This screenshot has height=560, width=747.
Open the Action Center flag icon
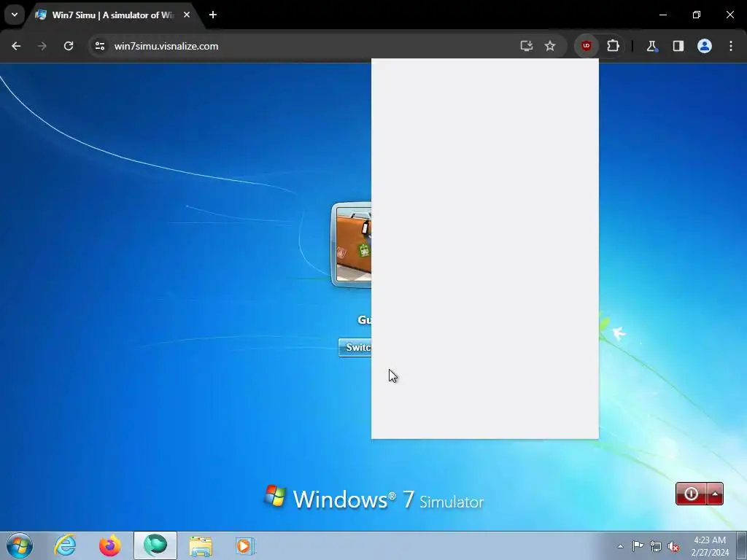[x=638, y=546]
